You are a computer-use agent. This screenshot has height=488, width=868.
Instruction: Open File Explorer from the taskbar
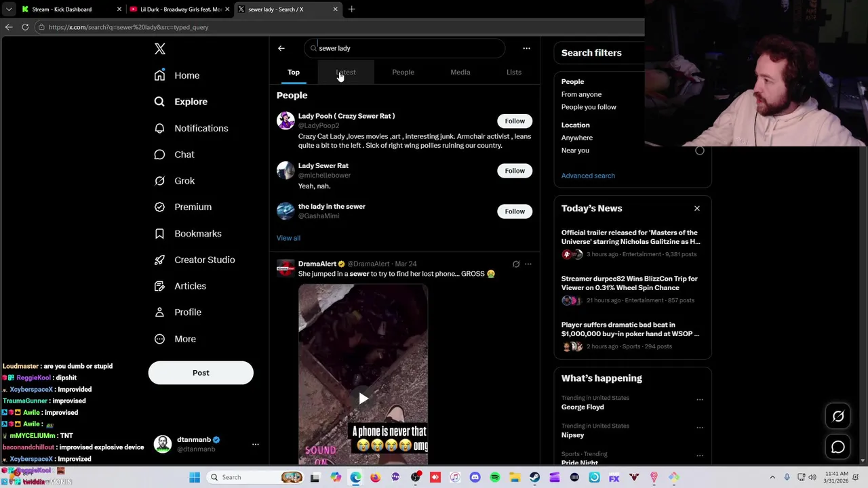515,477
